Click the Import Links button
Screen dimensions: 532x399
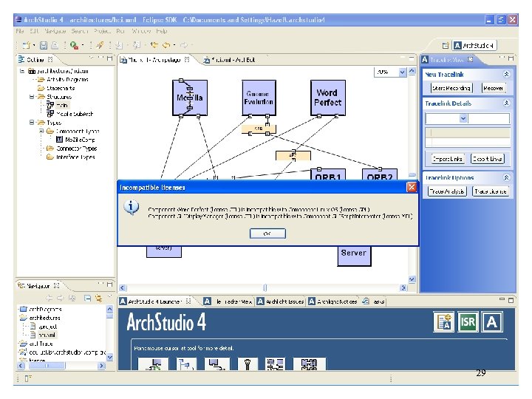click(x=447, y=159)
